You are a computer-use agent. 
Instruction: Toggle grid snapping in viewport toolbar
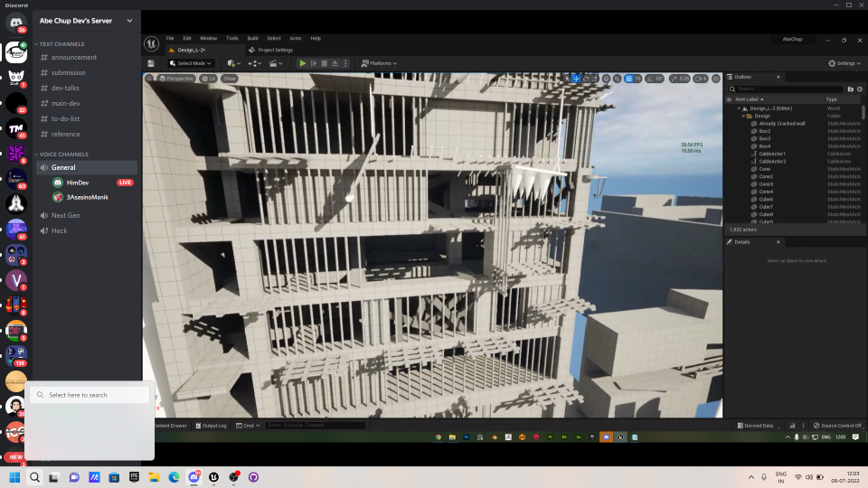[629, 79]
